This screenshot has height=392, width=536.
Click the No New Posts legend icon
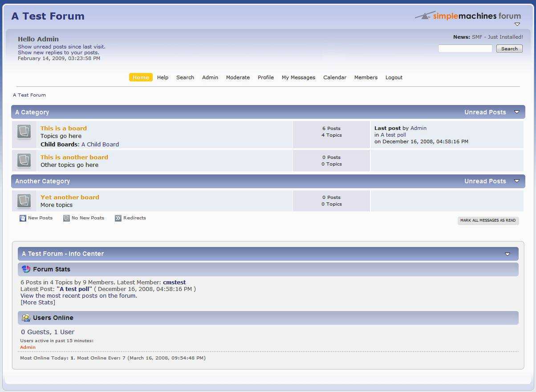[66, 218]
